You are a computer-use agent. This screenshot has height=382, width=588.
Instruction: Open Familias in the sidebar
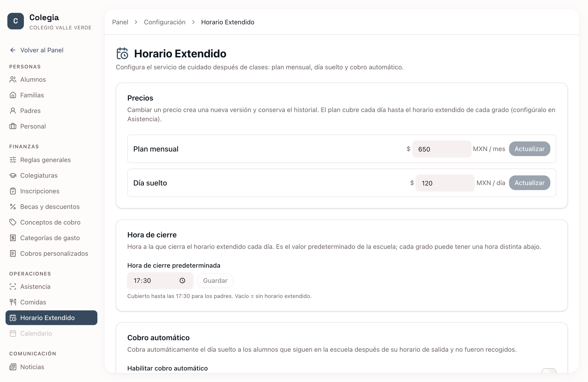click(51, 95)
